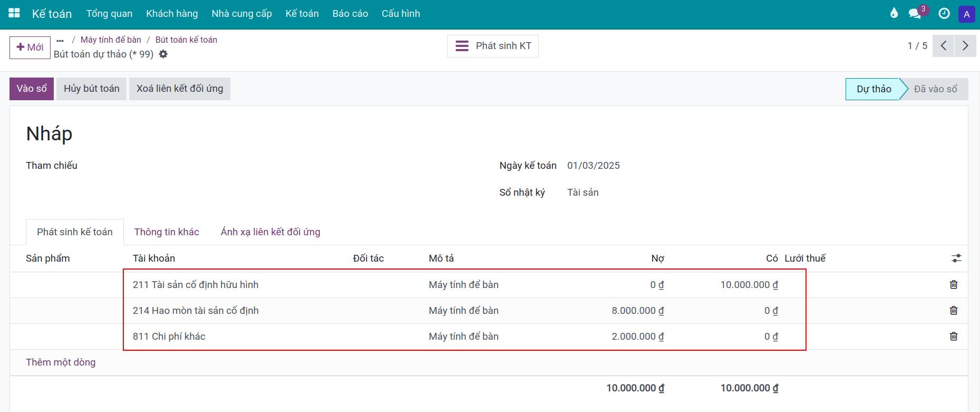980x412 pixels.
Task: Open the chat messages icon
Action: pos(915,14)
